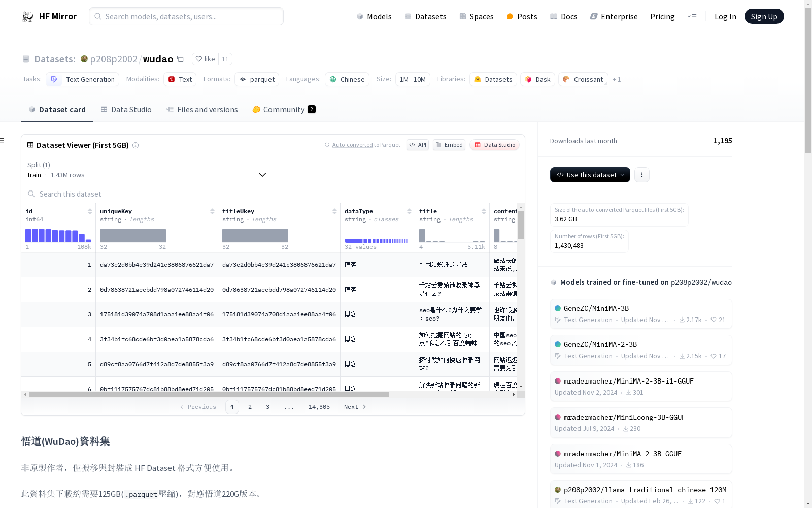Viewport: 812px width, 508px height.
Task: Click the Dataset Viewer info icon
Action: (x=136, y=145)
